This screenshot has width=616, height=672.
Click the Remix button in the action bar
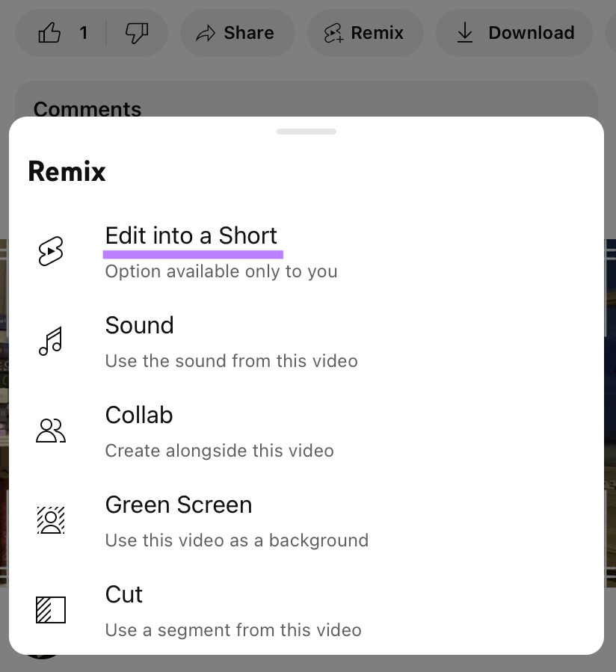(366, 33)
